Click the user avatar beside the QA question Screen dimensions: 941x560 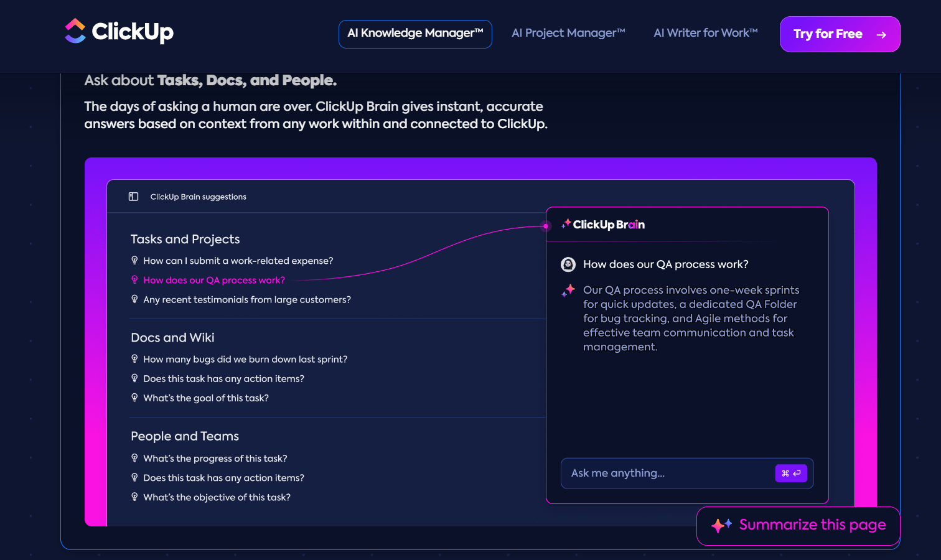[568, 264]
